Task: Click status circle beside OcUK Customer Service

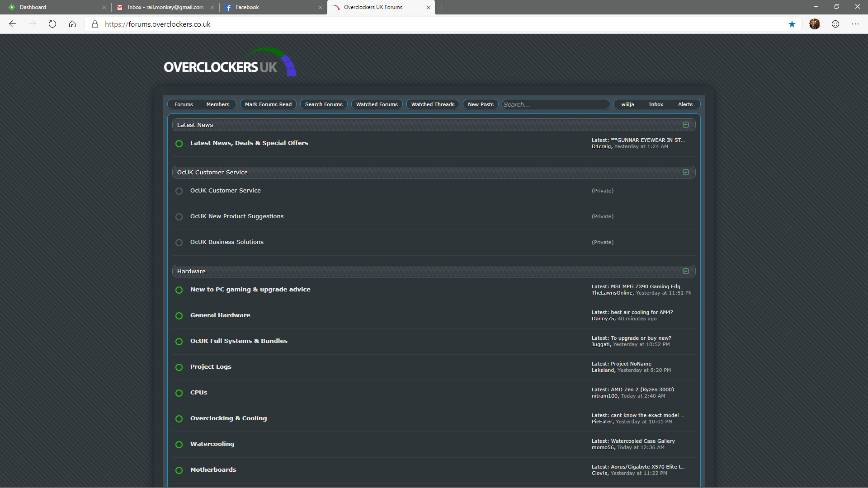Action: pos(179,191)
